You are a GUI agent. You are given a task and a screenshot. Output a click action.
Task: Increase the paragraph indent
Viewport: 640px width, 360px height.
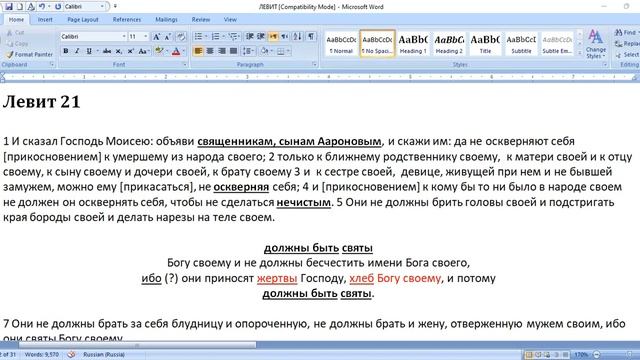(261, 37)
